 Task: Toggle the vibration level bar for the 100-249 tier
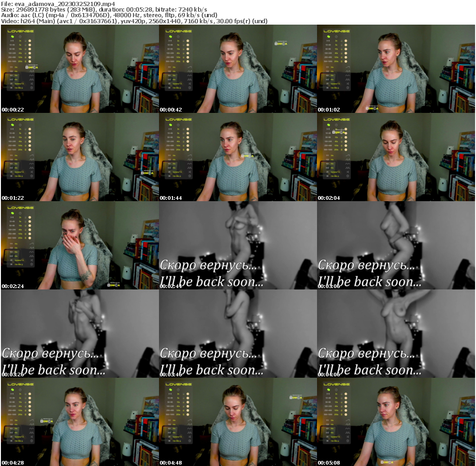tap(26, 53)
